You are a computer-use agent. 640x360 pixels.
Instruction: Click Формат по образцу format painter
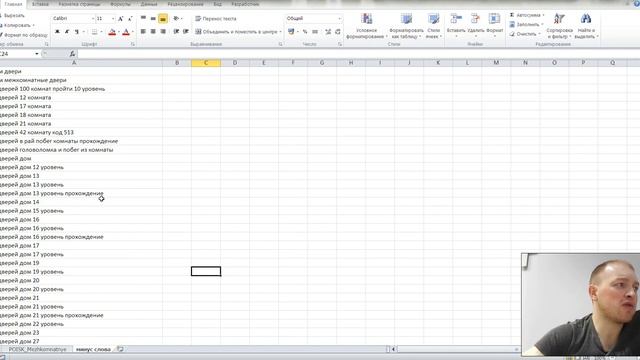[x=24, y=35]
